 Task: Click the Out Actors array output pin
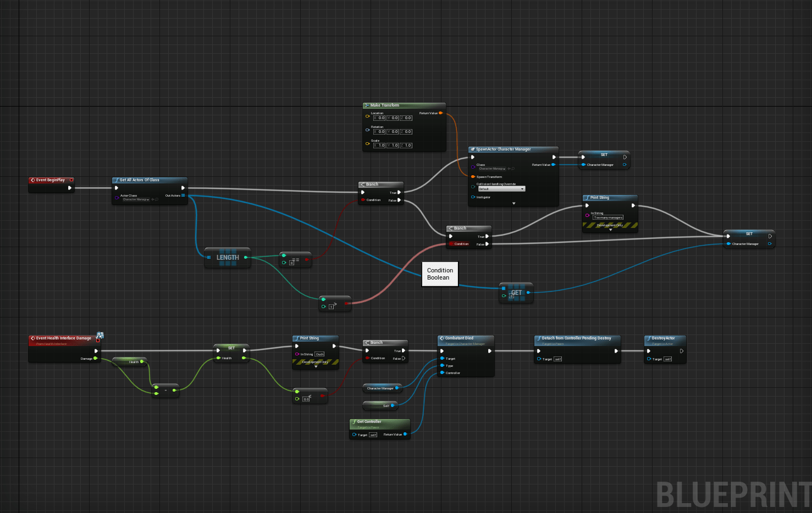(x=183, y=196)
